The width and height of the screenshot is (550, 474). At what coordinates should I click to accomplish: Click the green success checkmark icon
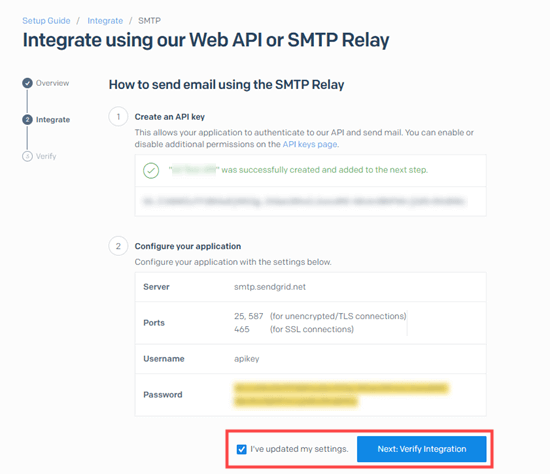pos(151,171)
